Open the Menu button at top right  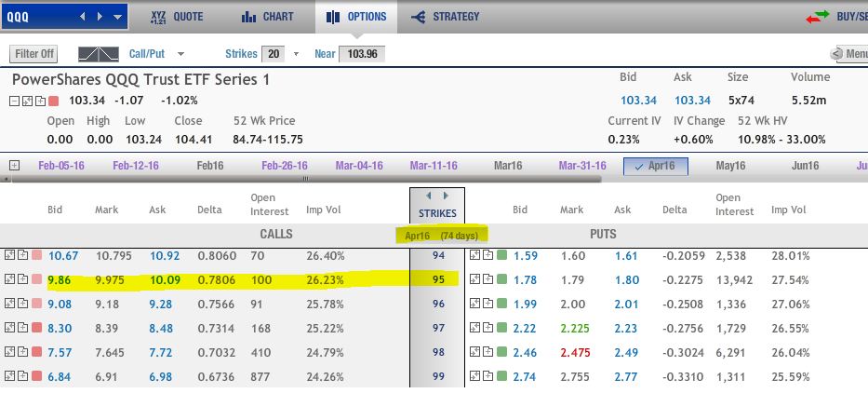(849, 54)
